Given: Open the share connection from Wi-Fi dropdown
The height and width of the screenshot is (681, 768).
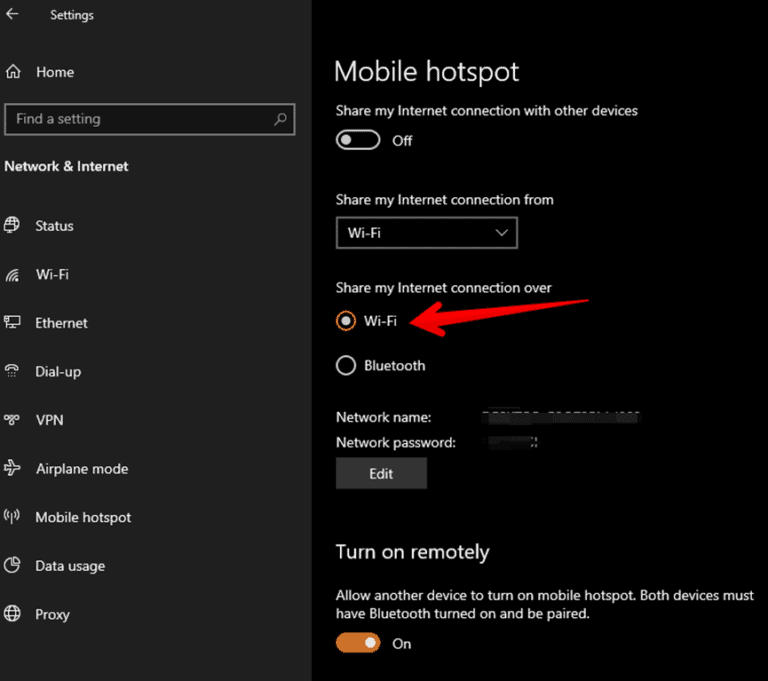Looking at the screenshot, I should point(427,233).
